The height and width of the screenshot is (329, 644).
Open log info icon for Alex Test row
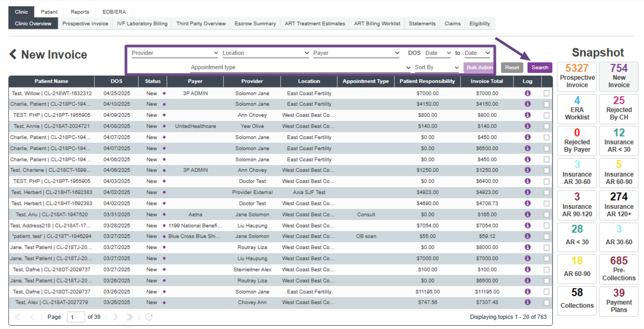[x=527, y=303]
